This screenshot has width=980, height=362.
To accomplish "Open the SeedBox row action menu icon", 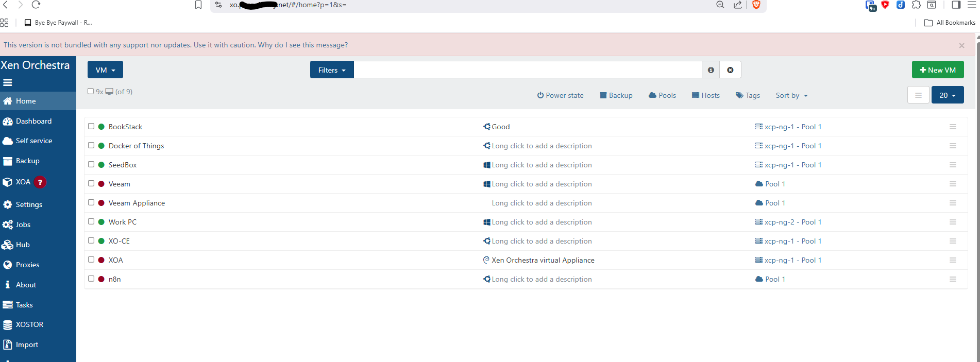I will tap(953, 165).
